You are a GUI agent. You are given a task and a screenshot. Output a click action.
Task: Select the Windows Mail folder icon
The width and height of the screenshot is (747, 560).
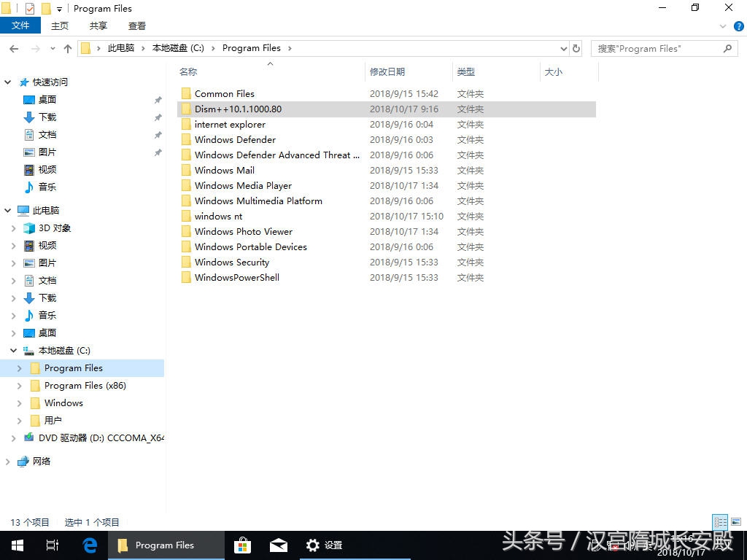coord(186,171)
